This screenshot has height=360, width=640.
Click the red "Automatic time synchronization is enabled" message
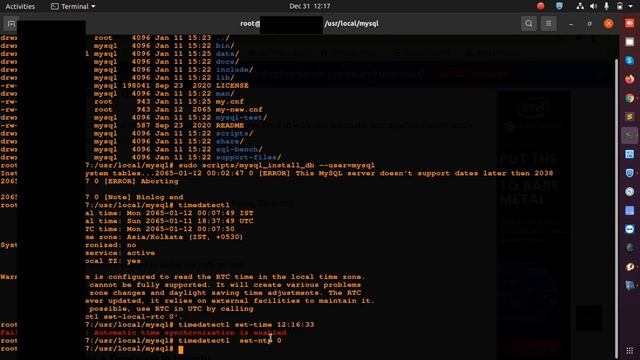(x=190, y=333)
